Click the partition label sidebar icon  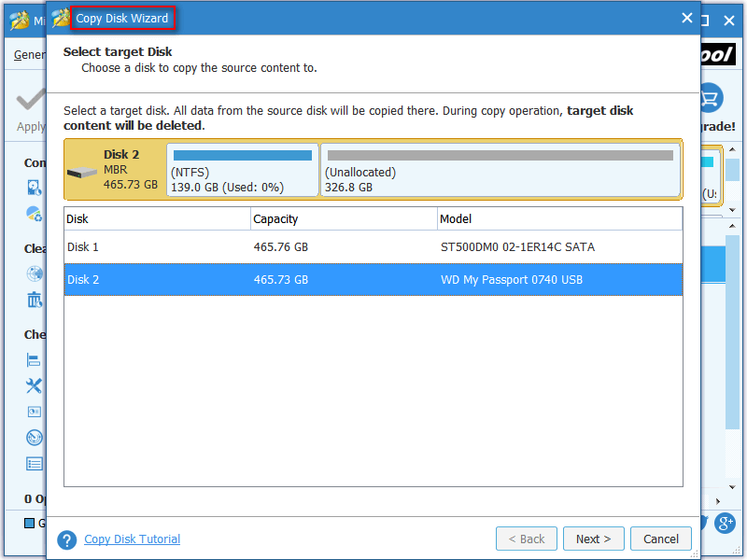point(35,412)
